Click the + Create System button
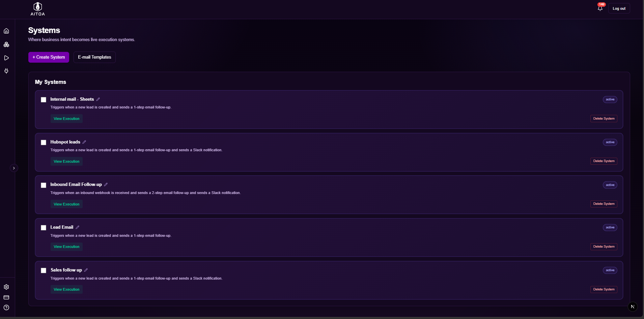Viewport: 644px width, 319px height. 49,57
